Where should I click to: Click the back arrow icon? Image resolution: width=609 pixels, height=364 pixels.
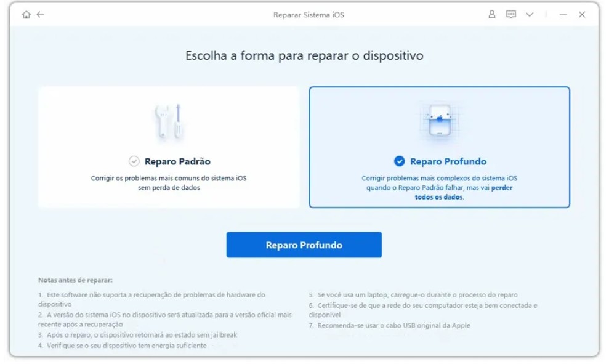[x=41, y=15]
